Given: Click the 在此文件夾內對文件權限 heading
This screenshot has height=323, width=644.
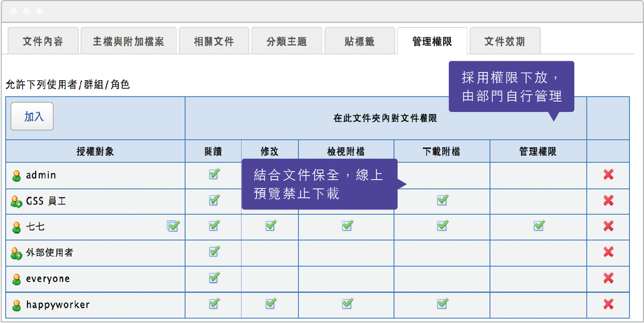Looking at the screenshot, I should (x=385, y=119).
